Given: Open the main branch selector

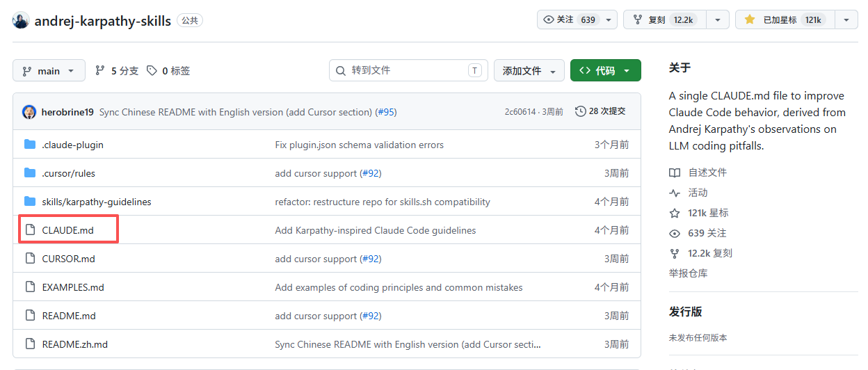Looking at the screenshot, I should [x=49, y=71].
